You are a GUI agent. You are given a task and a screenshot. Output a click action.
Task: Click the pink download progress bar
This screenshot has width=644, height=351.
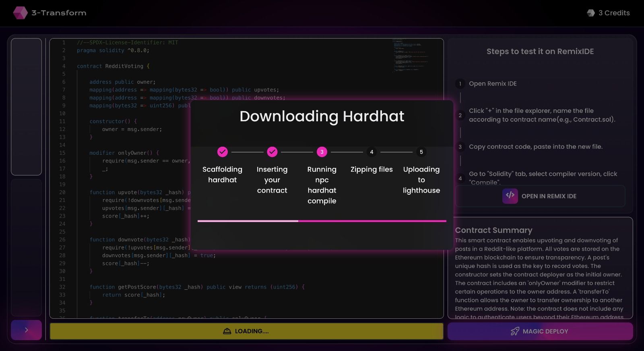click(322, 221)
